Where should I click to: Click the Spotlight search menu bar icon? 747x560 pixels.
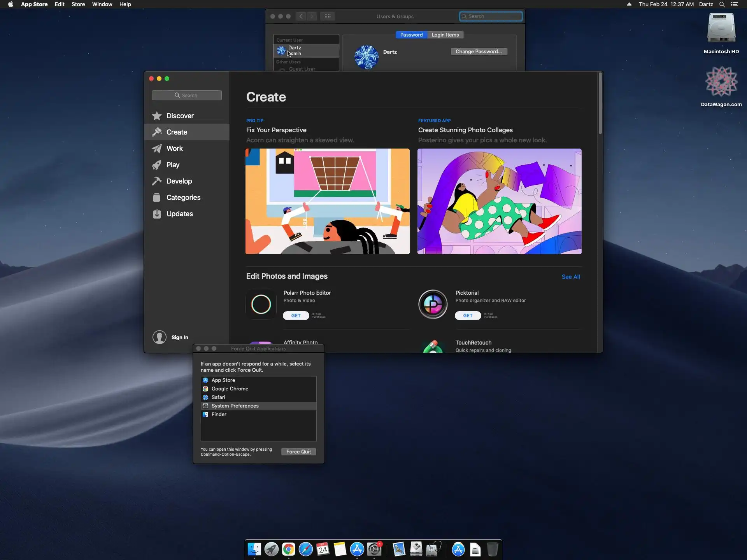point(722,4)
